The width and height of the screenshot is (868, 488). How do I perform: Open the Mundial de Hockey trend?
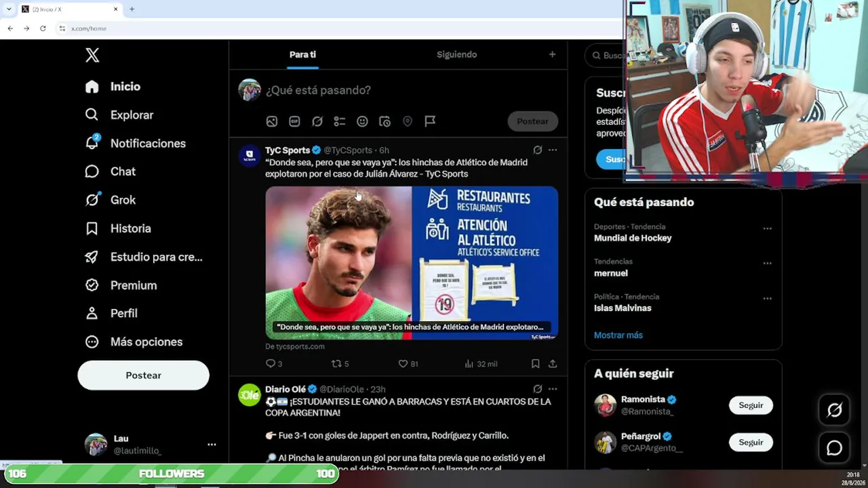633,239
